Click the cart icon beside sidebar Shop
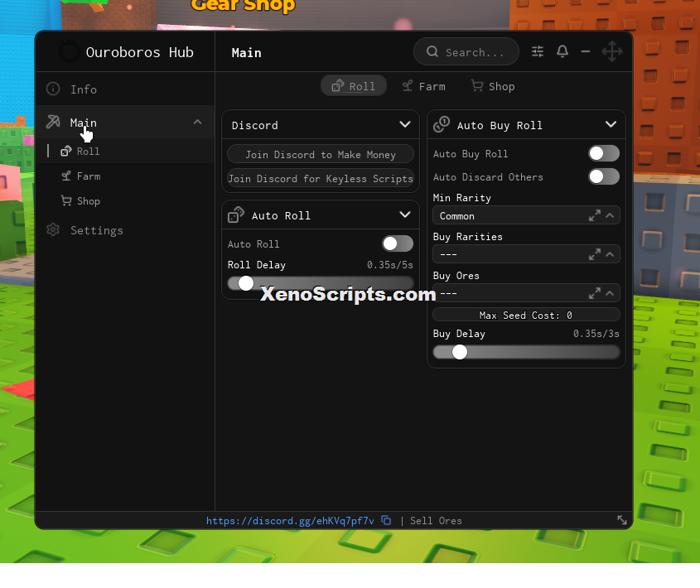This screenshot has height=588, width=700. [66, 201]
